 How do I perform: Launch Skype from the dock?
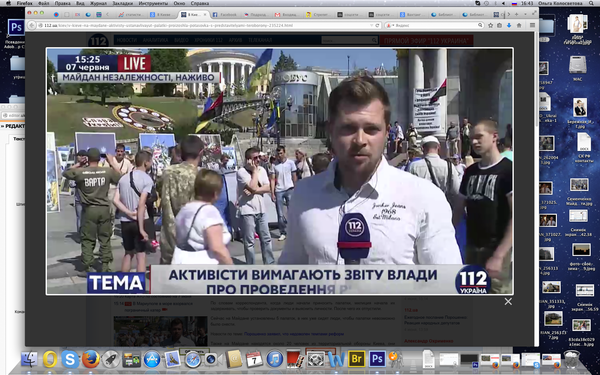tap(70, 359)
